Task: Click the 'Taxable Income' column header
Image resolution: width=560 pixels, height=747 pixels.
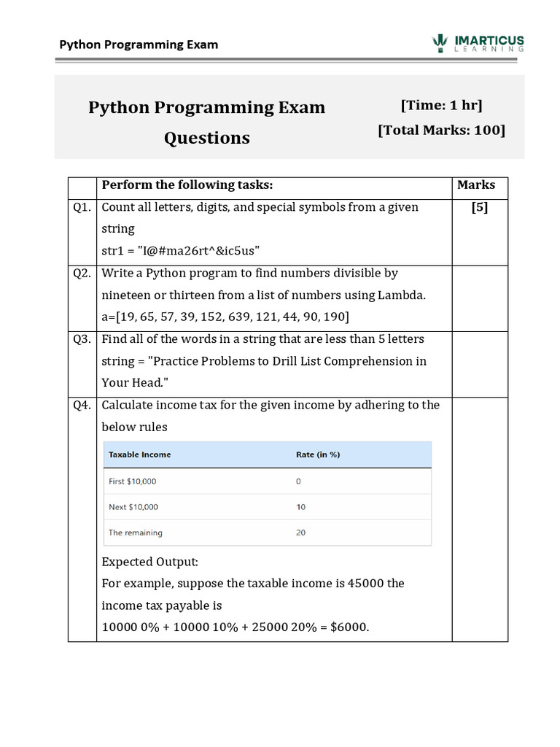Action: 139,454
